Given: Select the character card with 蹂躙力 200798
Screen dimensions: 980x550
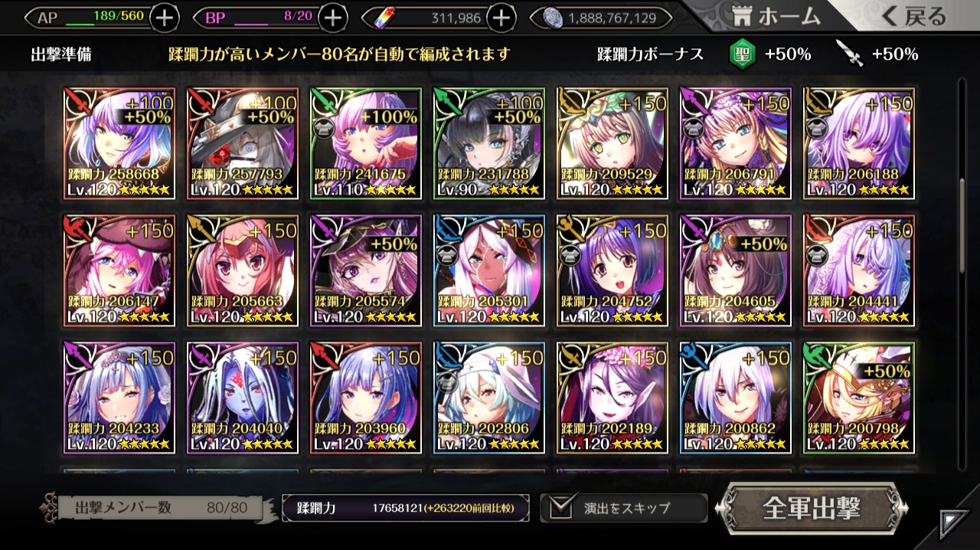Looking at the screenshot, I should coord(859,398).
